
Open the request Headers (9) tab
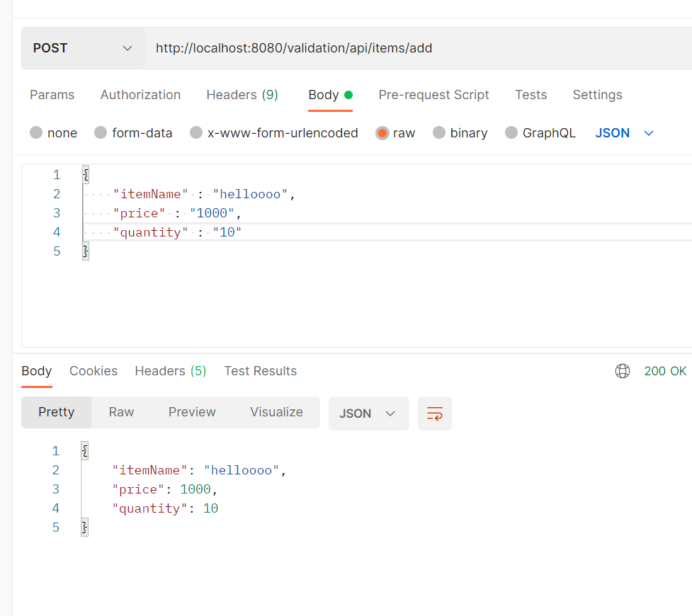pyautogui.click(x=242, y=95)
